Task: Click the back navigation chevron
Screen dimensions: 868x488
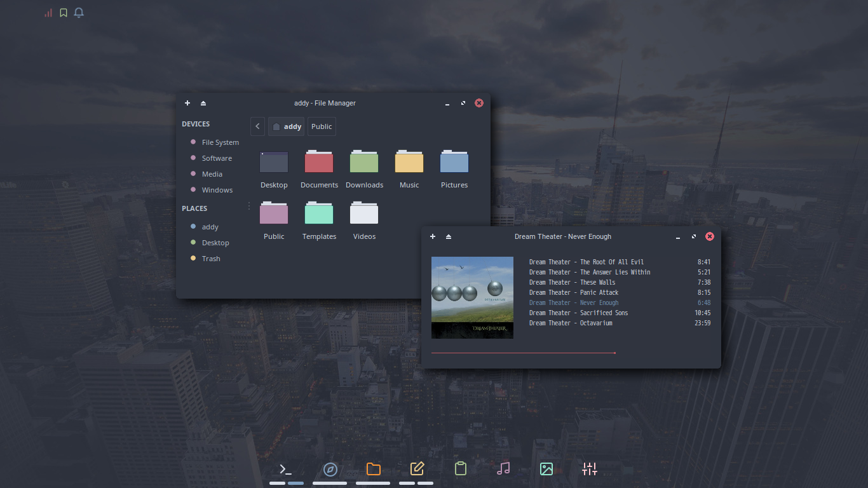Action: (257, 126)
